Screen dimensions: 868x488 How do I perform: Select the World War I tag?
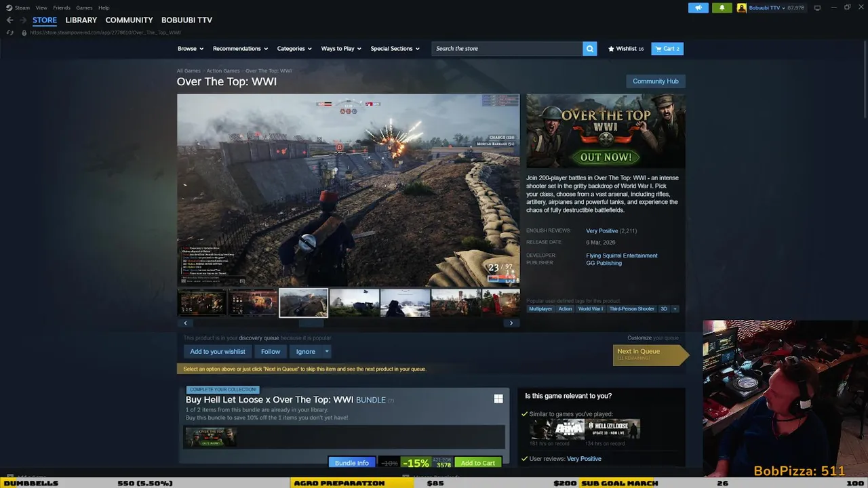[x=590, y=309]
